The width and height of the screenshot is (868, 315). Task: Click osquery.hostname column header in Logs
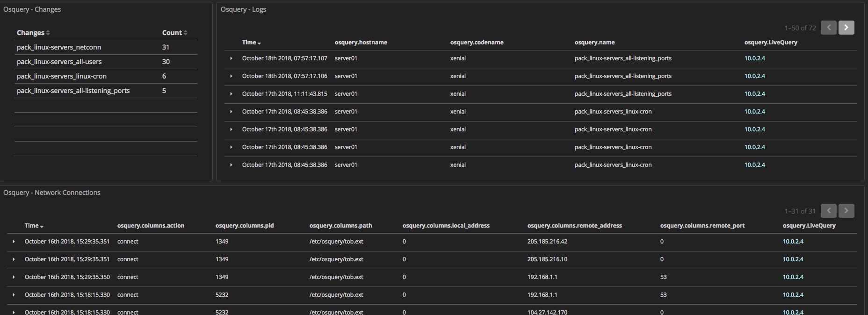(361, 43)
